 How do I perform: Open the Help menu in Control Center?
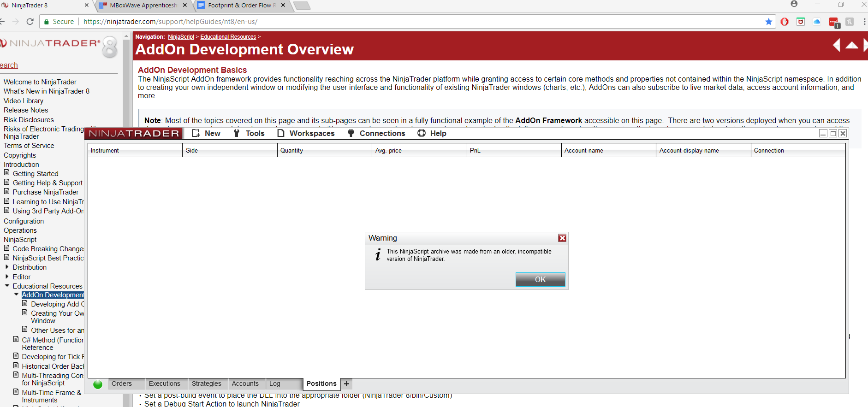tap(432, 133)
